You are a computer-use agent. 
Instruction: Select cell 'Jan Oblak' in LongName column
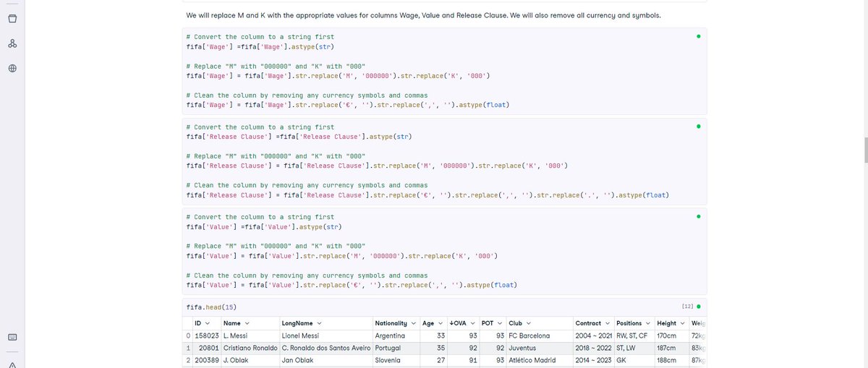point(326,361)
